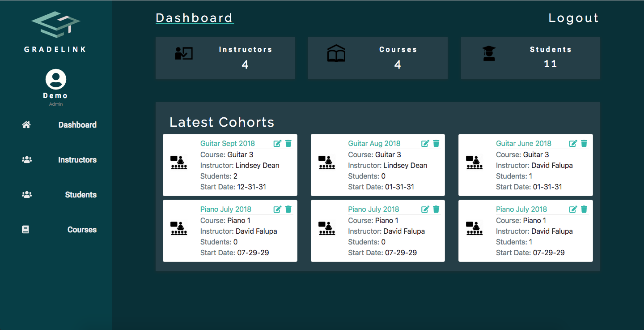Click the Admin role label

point(56,104)
